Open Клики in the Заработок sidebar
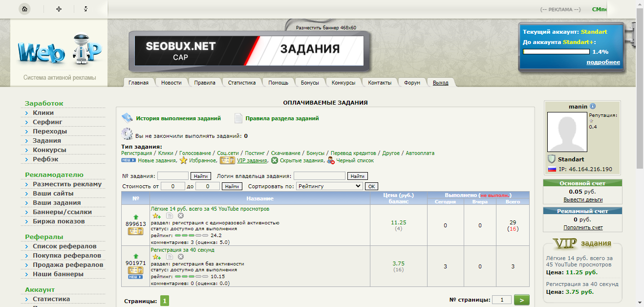The height and width of the screenshot is (307, 644). tap(43, 113)
